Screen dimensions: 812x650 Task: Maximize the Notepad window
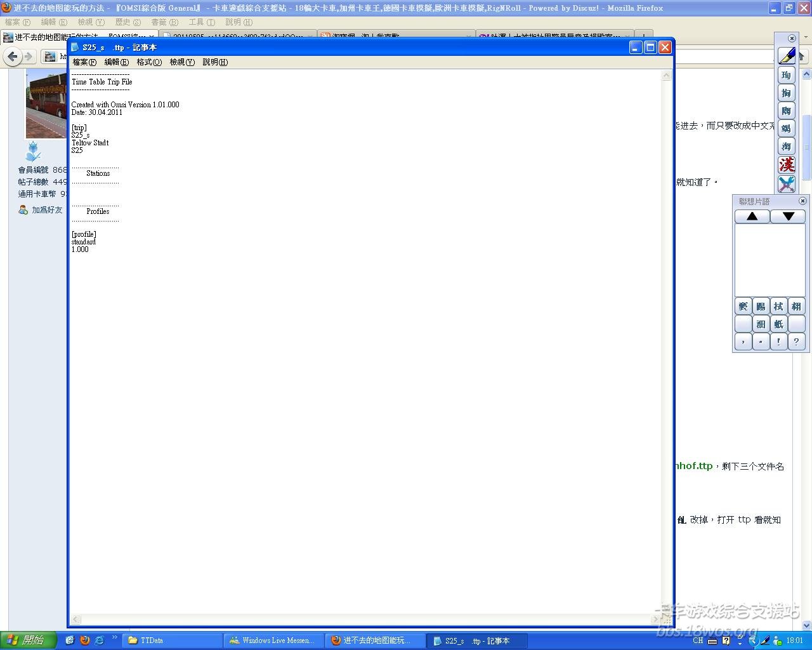click(x=650, y=48)
